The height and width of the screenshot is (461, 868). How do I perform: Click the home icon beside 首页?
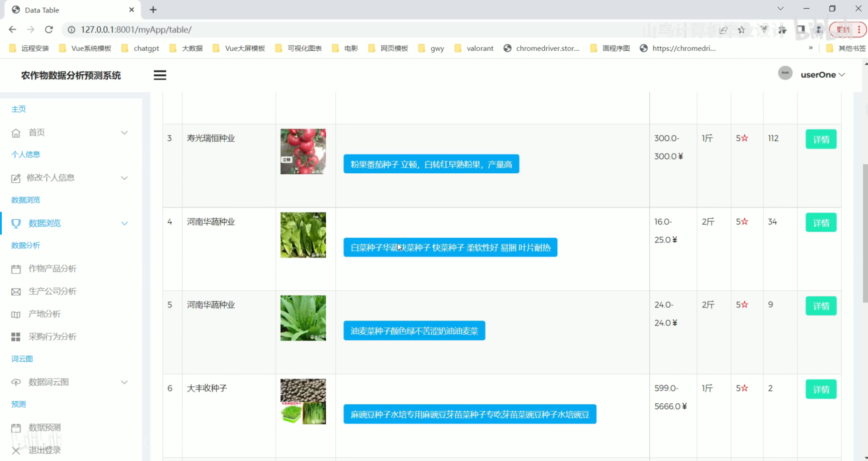pyautogui.click(x=16, y=133)
